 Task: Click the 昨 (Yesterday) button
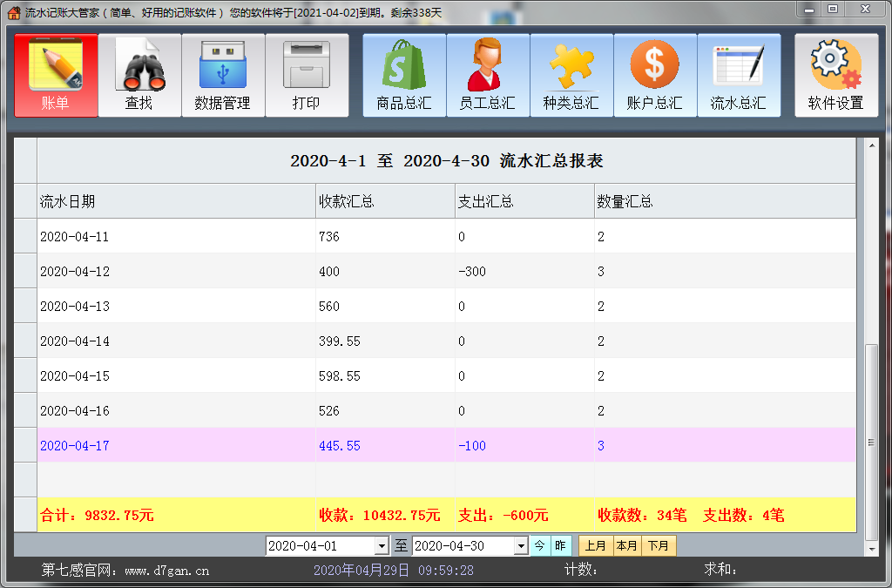coord(560,545)
